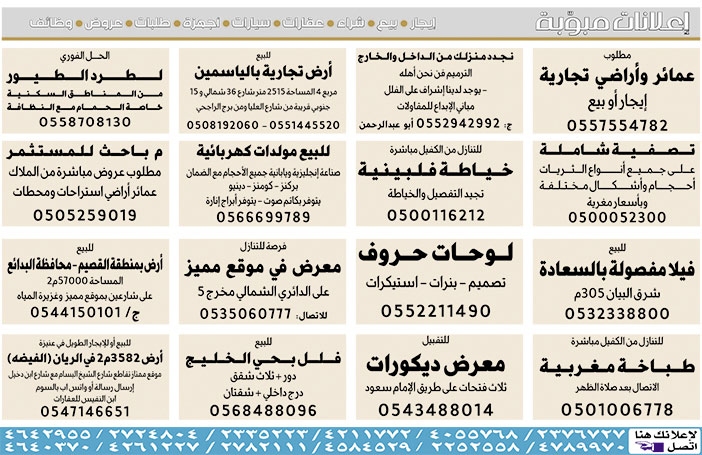The height and width of the screenshot is (455, 702).
Task: Select the شراء category in the header
Action: (350, 22)
